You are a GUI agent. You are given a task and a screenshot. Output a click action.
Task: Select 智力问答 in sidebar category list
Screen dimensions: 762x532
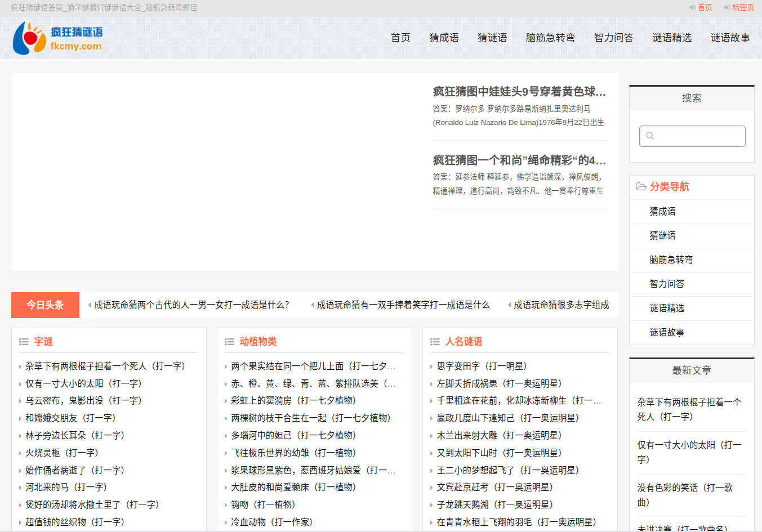[x=667, y=284]
